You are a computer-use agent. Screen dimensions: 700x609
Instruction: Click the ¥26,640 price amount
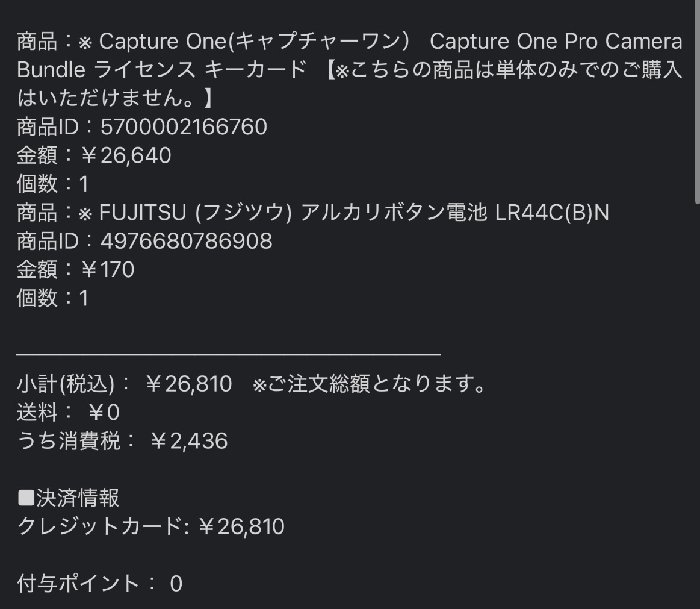(126, 156)
